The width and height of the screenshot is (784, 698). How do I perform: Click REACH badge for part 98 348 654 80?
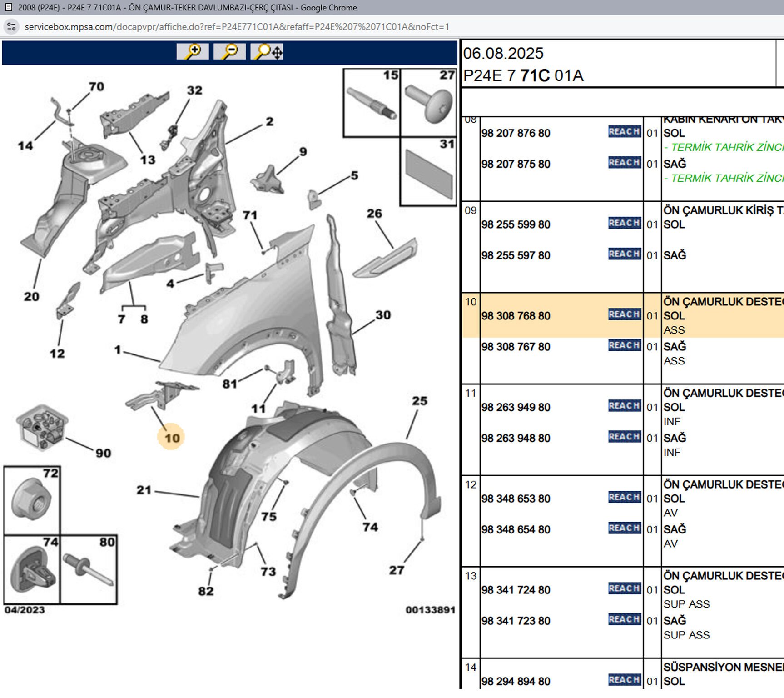point(624,528)
